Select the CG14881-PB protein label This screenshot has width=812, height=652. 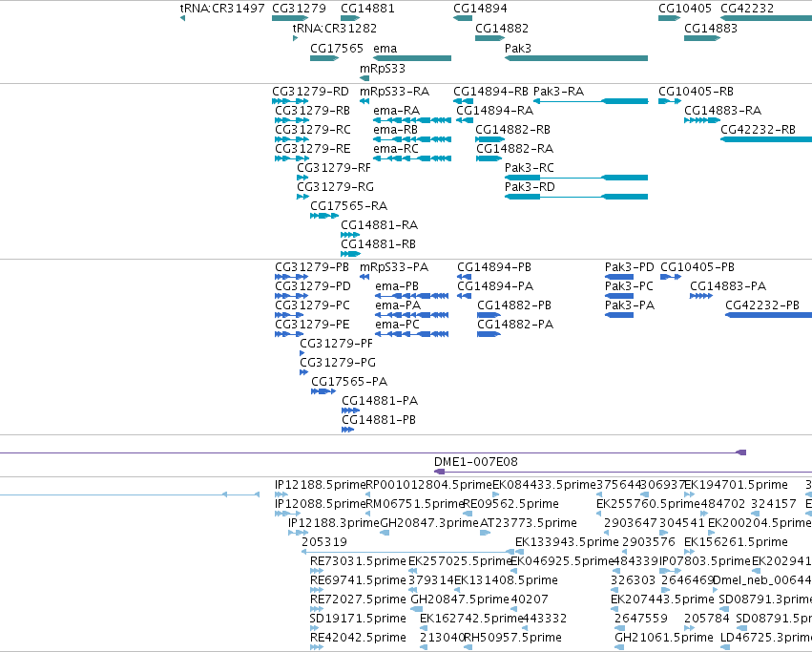click(x=379, y=420)
